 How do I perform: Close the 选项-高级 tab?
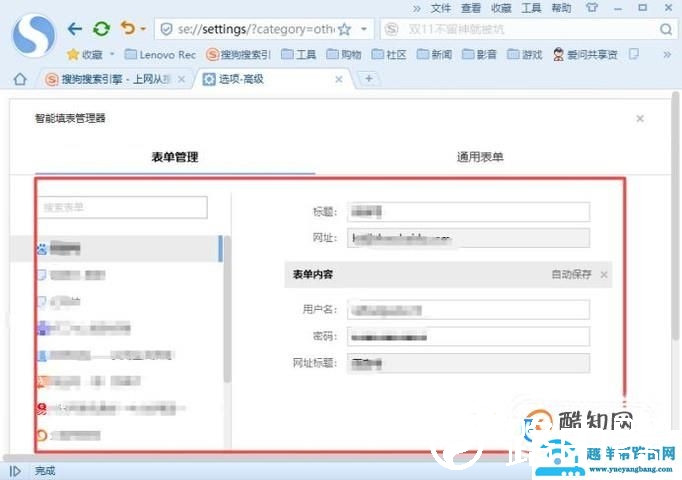[339, 79]
